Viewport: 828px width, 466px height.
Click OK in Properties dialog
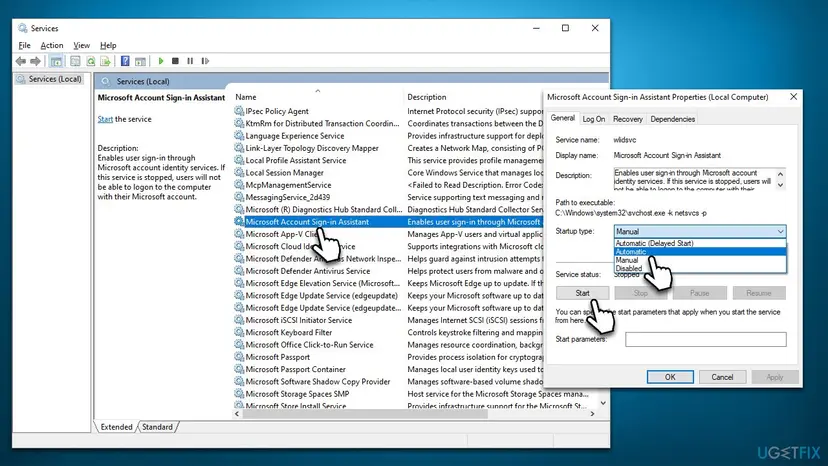(x=670, y=377)
